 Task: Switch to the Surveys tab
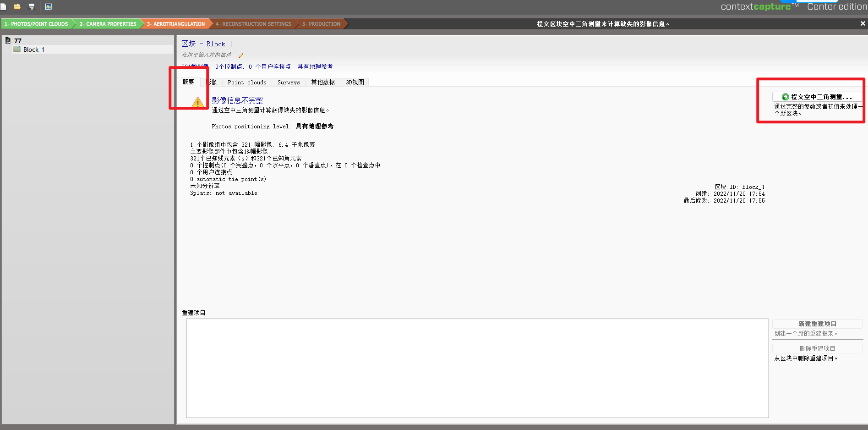tap(289, 83)
